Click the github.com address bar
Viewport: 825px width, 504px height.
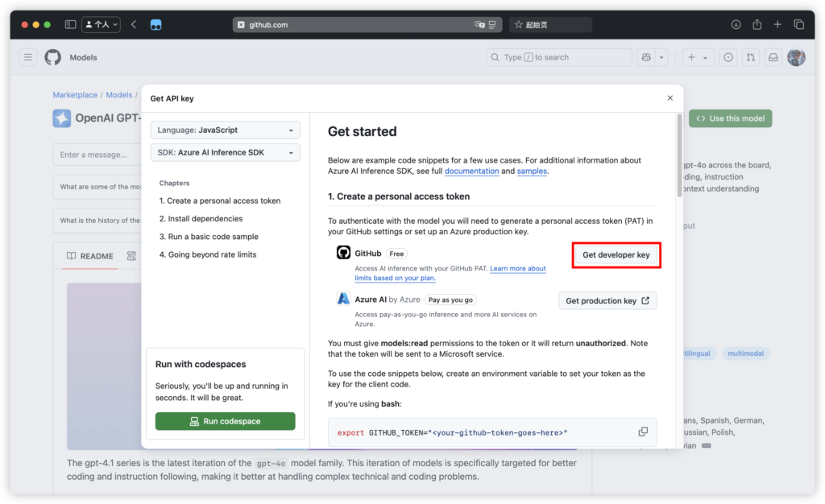(367, 25)
